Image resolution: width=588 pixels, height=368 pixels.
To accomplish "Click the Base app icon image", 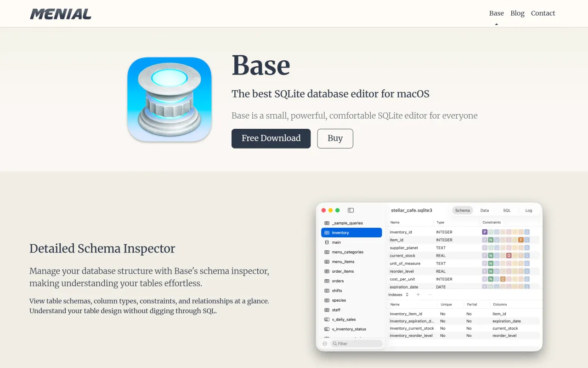I will click(170, 99).
